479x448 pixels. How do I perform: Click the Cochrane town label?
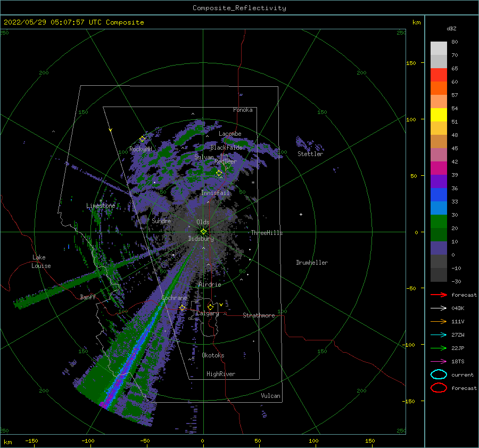(174, 298)
